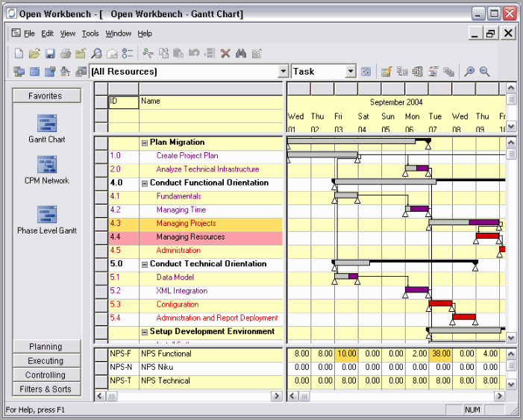The width and height of the screenshot is (523, 420).
Task: Click the 38.00 hours cell for NPS Functional
Action: 441,354
